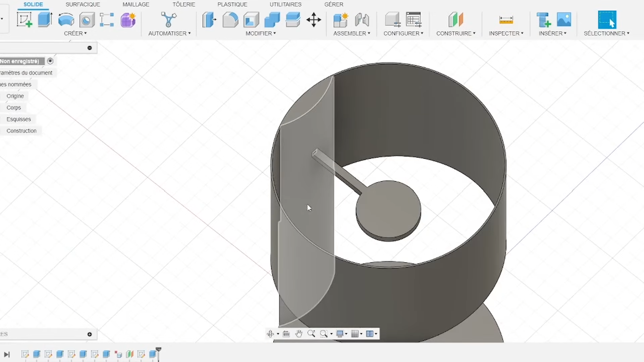Open the INSÉRER dropdown menu
Viewport: 644px width, 362px height.
click(x=552, y=34)
